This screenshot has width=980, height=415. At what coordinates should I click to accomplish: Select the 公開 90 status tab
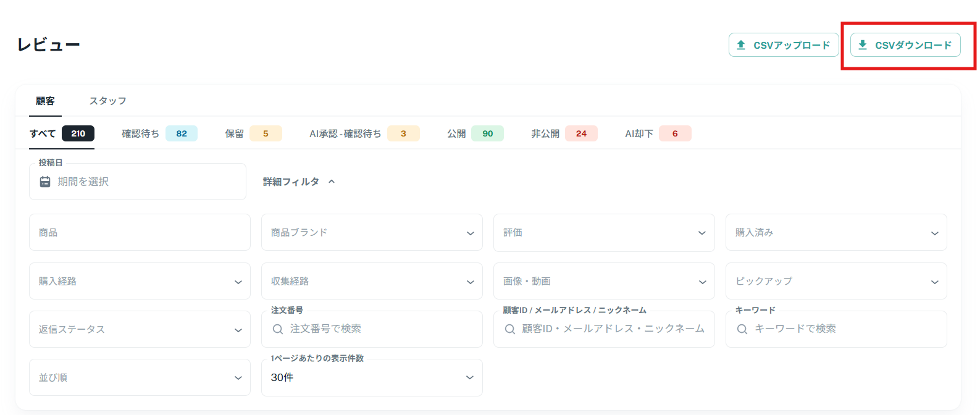click(475, 133)
